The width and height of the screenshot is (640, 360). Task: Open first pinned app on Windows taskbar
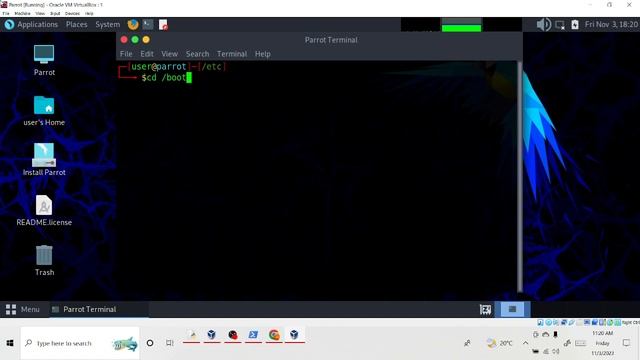[191, 335]
